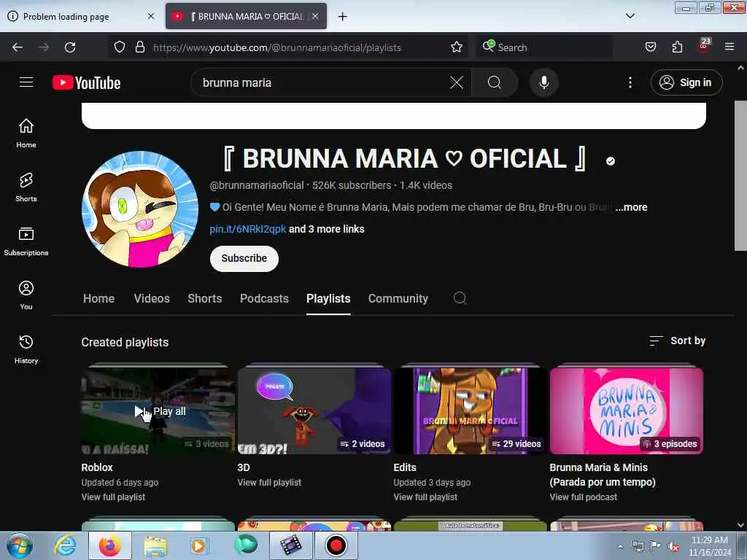Switch to channel Community tab
The width and height of the screenshot is (747, 560).
pos(398,298)
